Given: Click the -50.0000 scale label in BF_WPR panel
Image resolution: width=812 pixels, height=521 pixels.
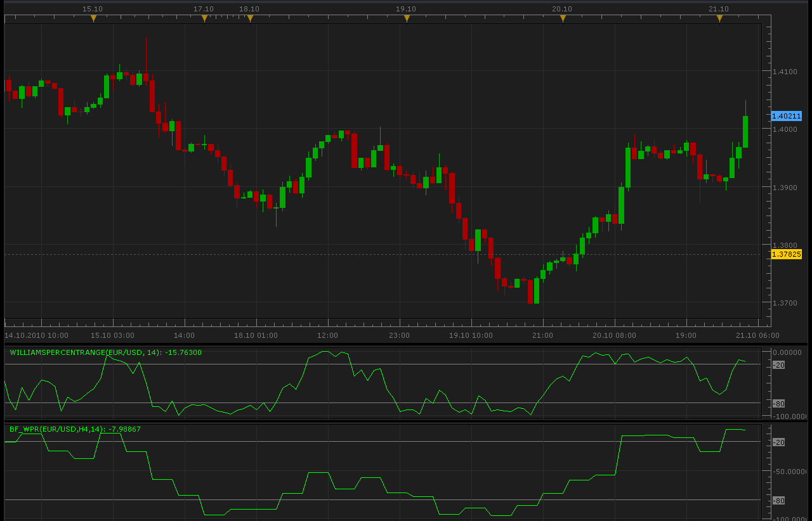Looking at the screenshot, I should point(789,472).
